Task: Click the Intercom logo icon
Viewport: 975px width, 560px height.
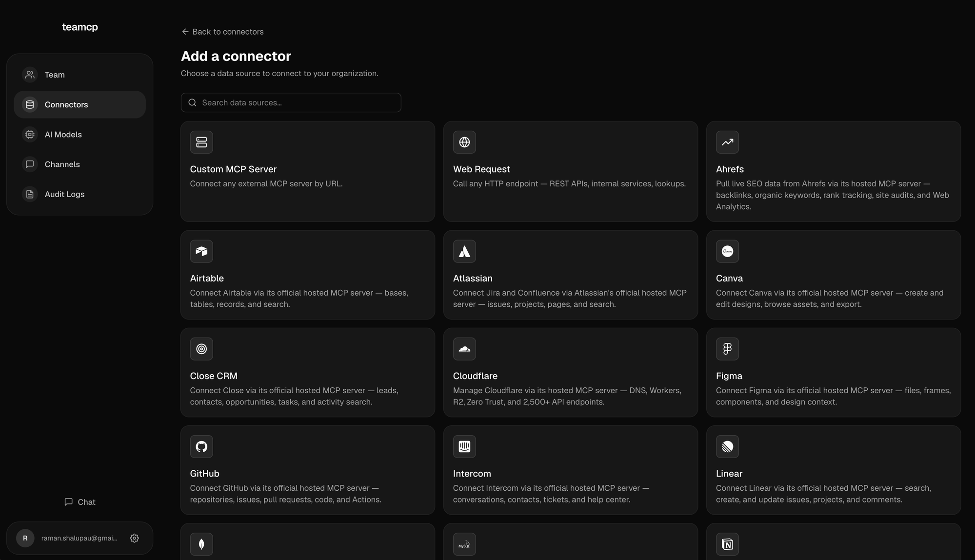Action: [464, 446]
